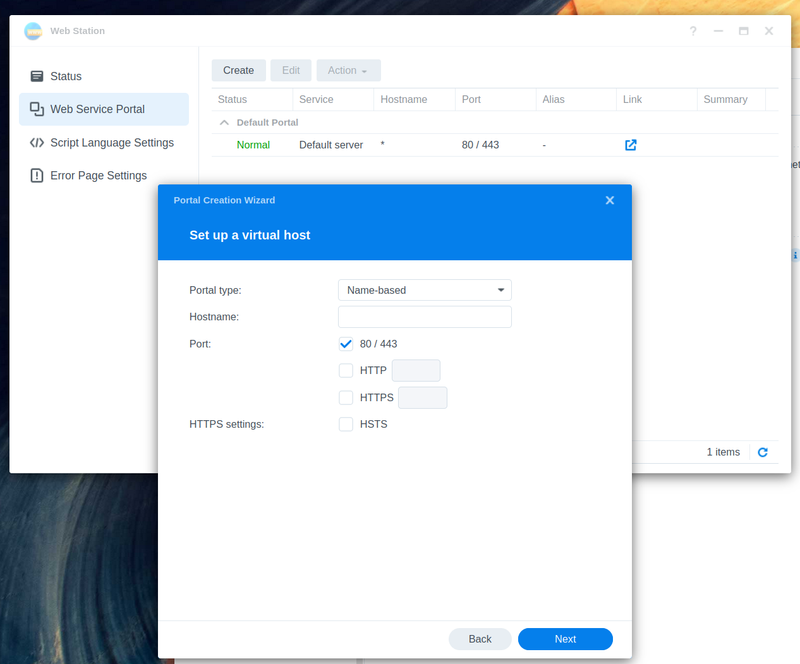
Task: Click the Error Page exclamation icon
Action: point(37,176)
